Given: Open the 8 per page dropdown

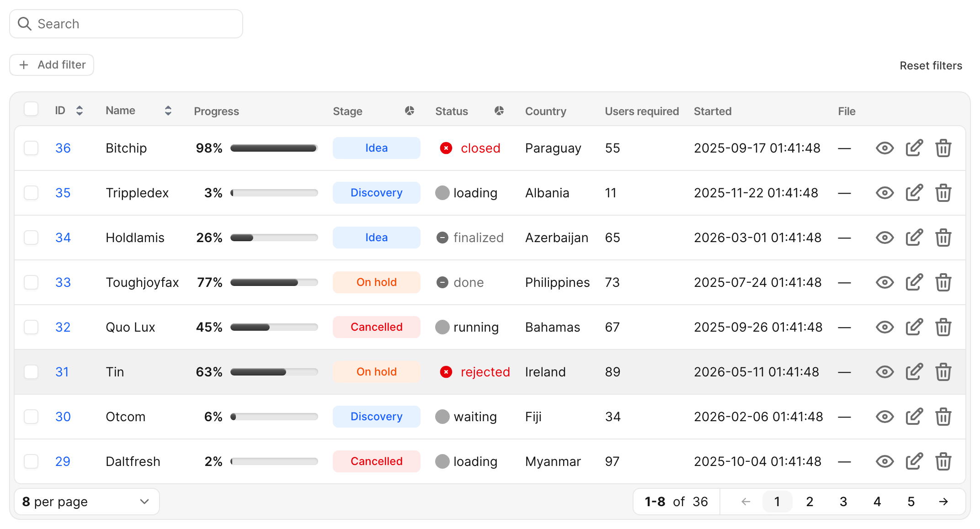Looking at the screenshot, I should pos(87,502).
